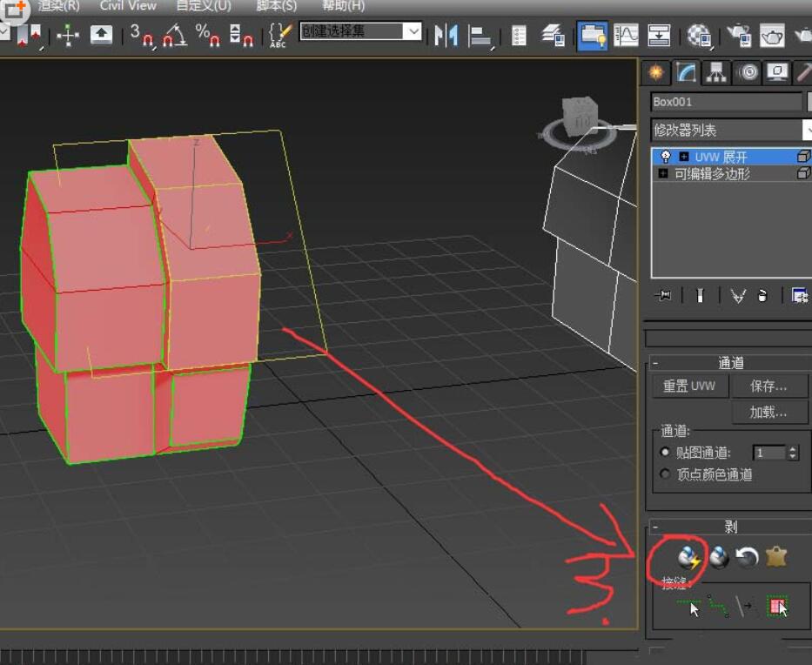
Task: Click the Pelt Map hide icon
Action: pos(775,557)
